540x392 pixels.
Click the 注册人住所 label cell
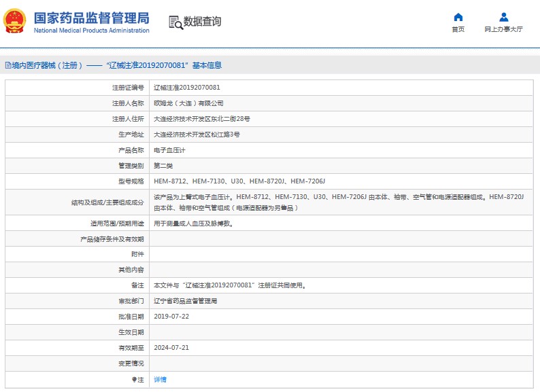click(77, 119)
